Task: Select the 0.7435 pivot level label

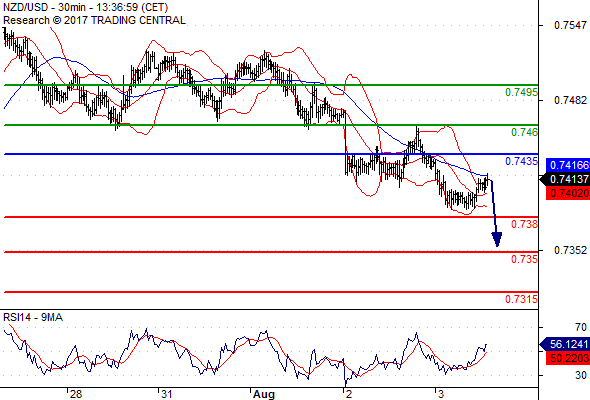Action: click(x=521, y=161)
